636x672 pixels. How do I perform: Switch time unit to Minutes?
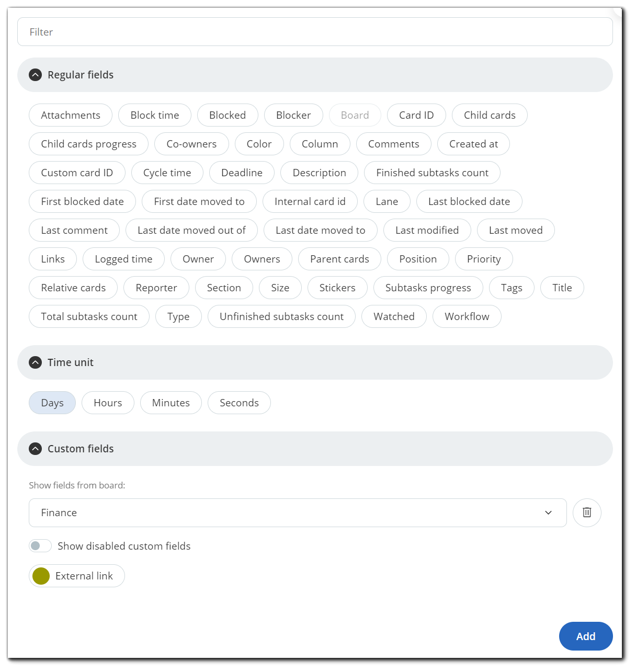tap(171, 403)
